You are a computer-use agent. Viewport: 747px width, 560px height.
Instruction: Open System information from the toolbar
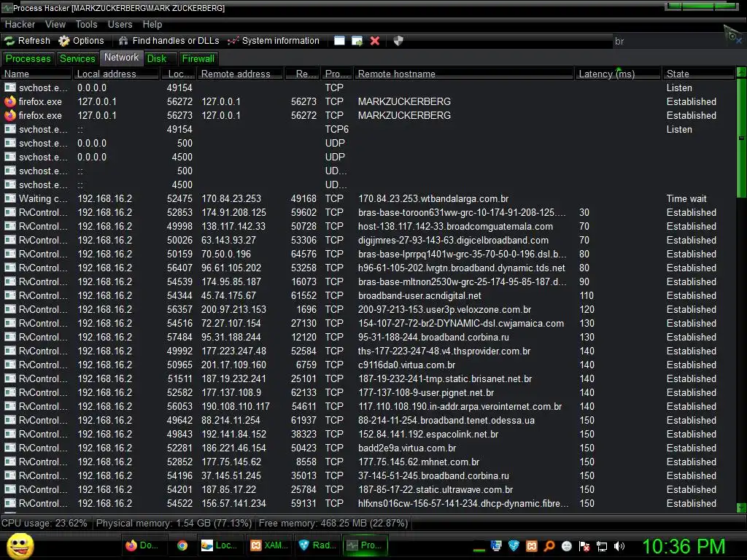273,41
